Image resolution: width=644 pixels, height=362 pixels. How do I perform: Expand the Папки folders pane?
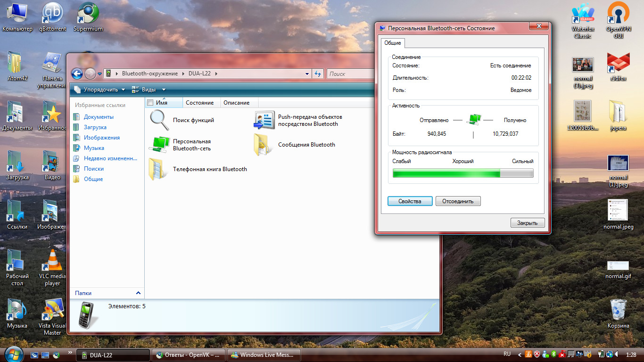tap(138, 293)
